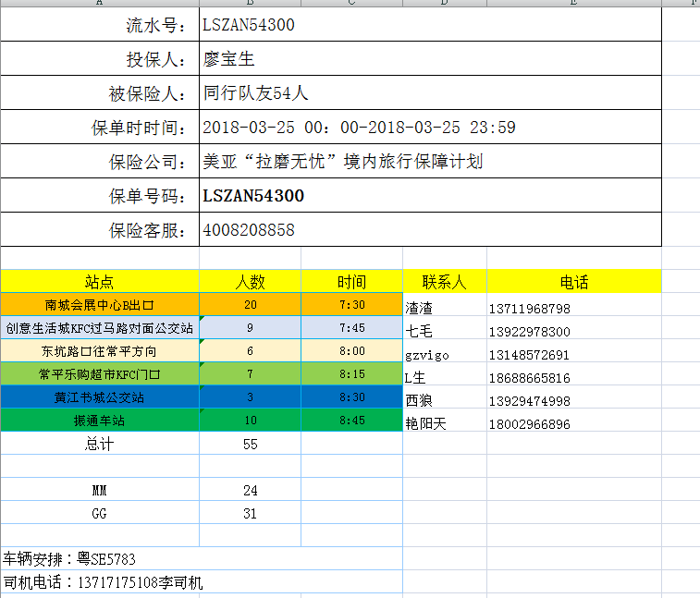Select the headcount 3 cell in blue row
Screen dimensions: 700x598
pos(250,397)
